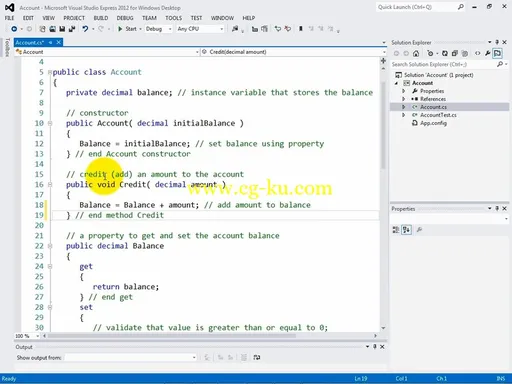This screenshot has width=512, height=384.
Task: Click the New Project toolbar icon
Action: 42,29
